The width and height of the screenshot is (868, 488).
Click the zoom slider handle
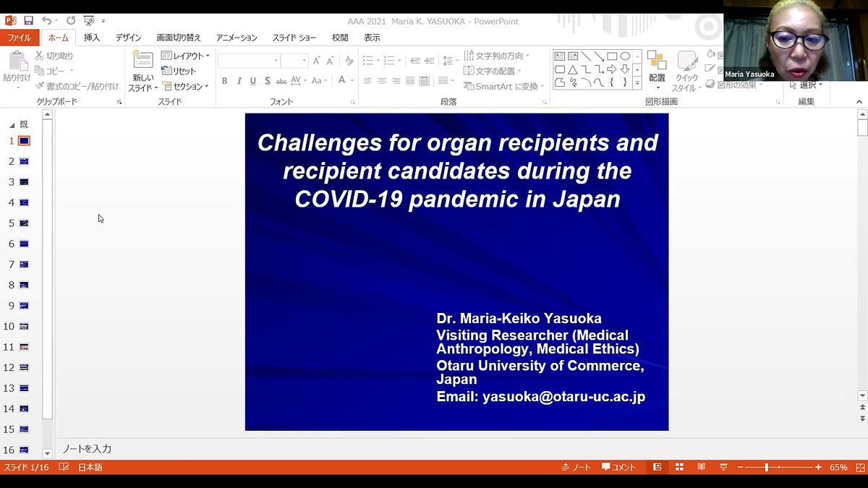pyautogui.click(x=767, y=468)
